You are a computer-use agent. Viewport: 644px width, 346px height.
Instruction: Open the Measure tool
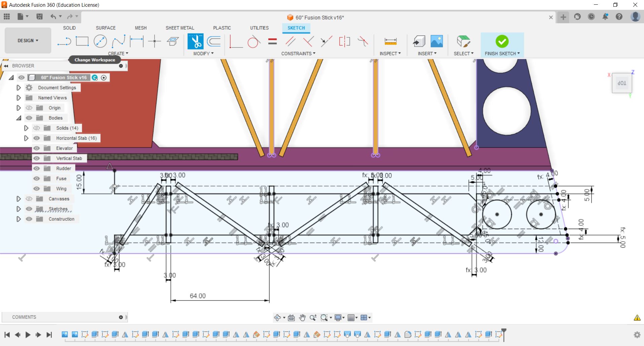[390, 41]
